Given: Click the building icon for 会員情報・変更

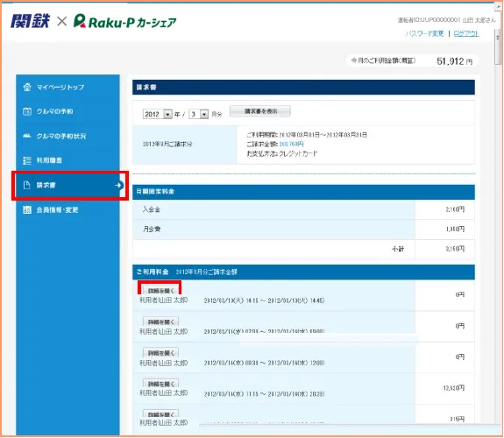Looking at the screenshot, I should tap(27, 210).
